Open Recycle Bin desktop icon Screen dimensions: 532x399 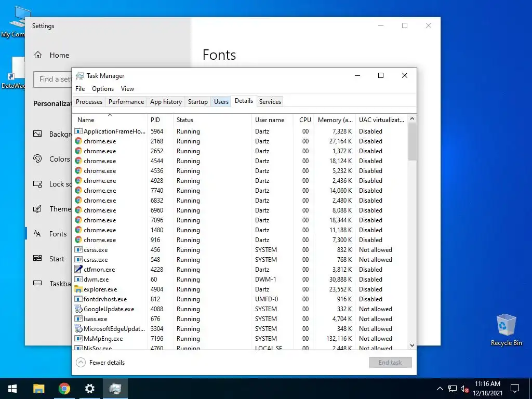click(x=506, y=330)
